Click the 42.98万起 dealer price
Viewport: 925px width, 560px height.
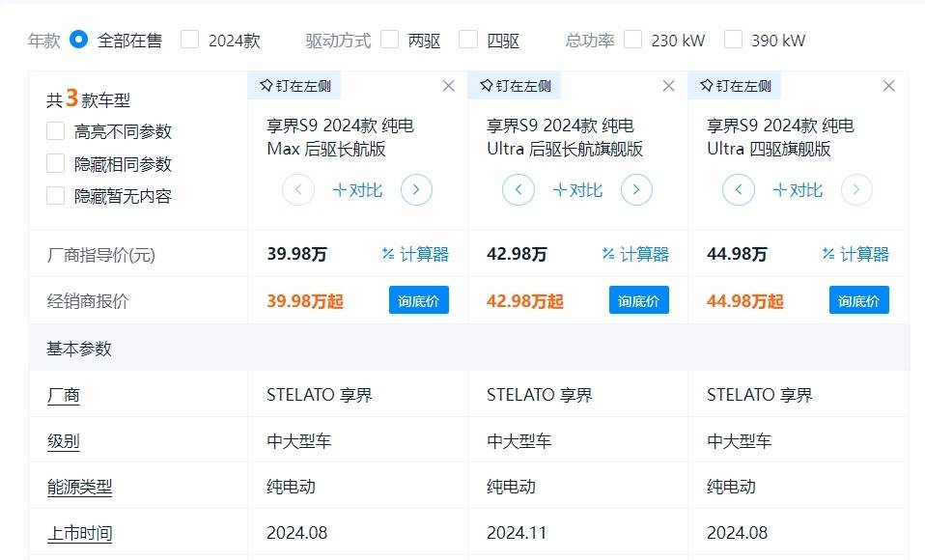(525, 301)
